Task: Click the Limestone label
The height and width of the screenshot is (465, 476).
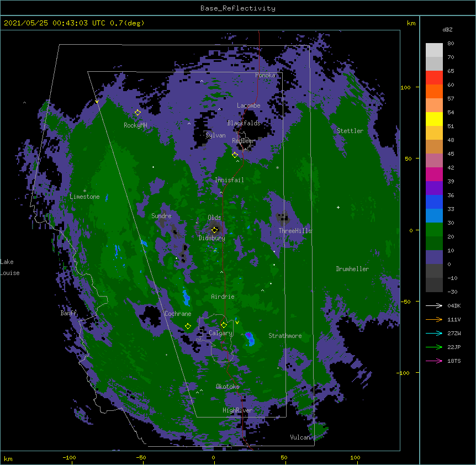Action: (84, 197)
